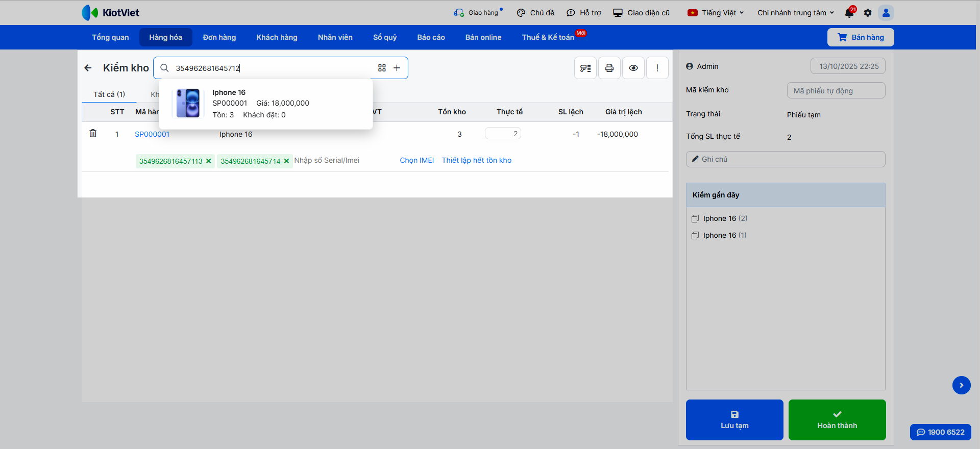Click Thực tế quantity field
Viewport: 980px width, 449px height.
[503, 134]
